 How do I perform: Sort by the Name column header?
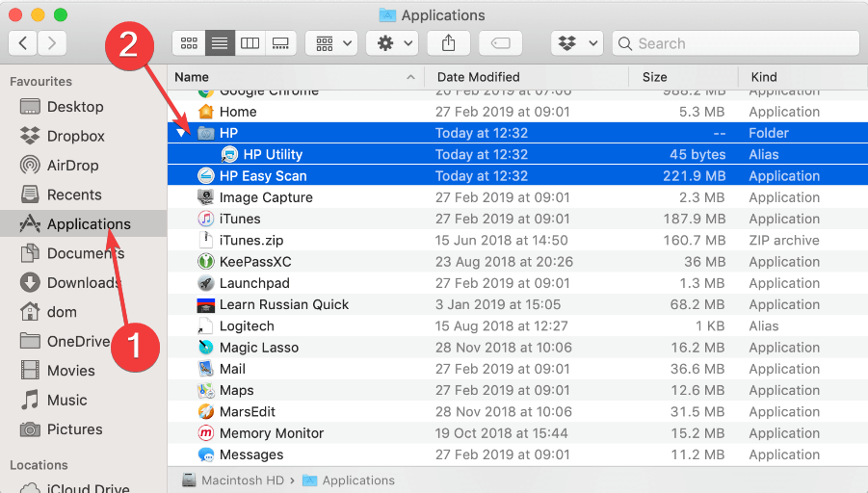tap(296, 77)
